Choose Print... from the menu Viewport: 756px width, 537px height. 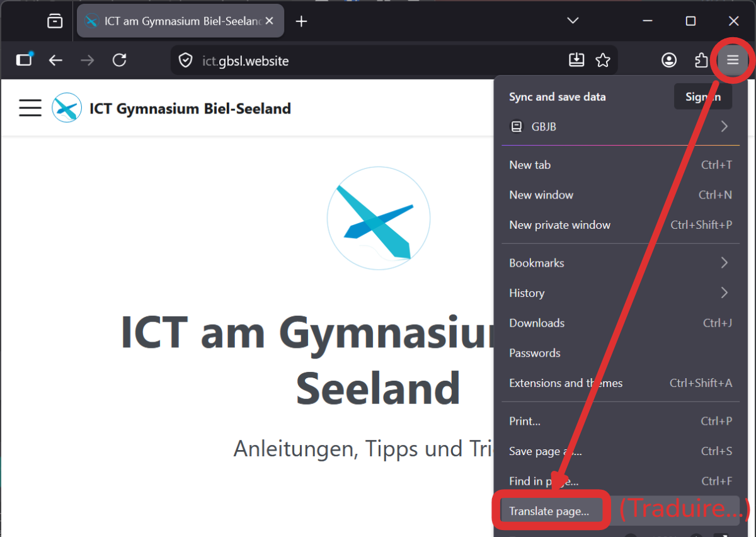pos(621,421)
